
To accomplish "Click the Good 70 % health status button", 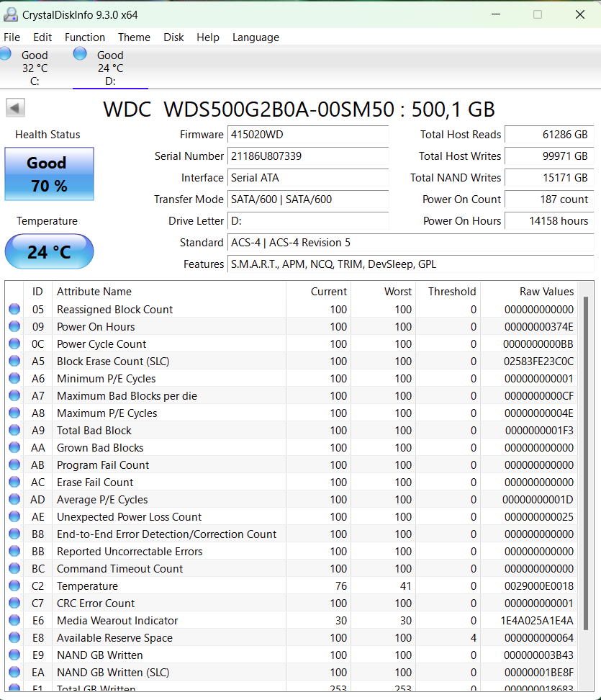I will tap(49, 174).
